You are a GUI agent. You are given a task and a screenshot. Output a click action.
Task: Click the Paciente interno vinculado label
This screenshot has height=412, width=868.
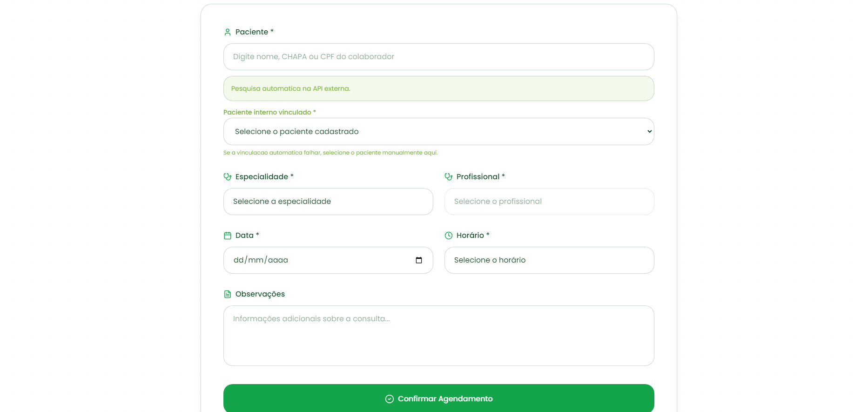point(269,112)
